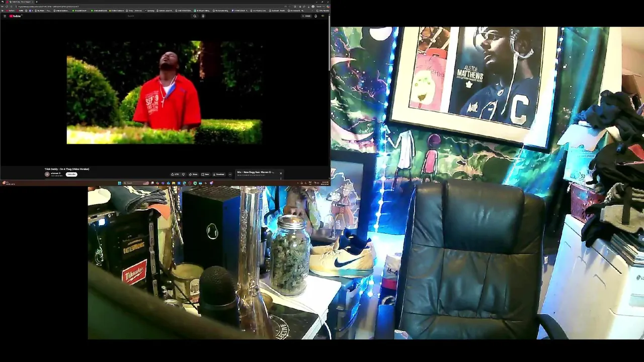Start voice search with microphone icon
The width and height of the screenshot is (644, 362).
(x=203, y=16)
